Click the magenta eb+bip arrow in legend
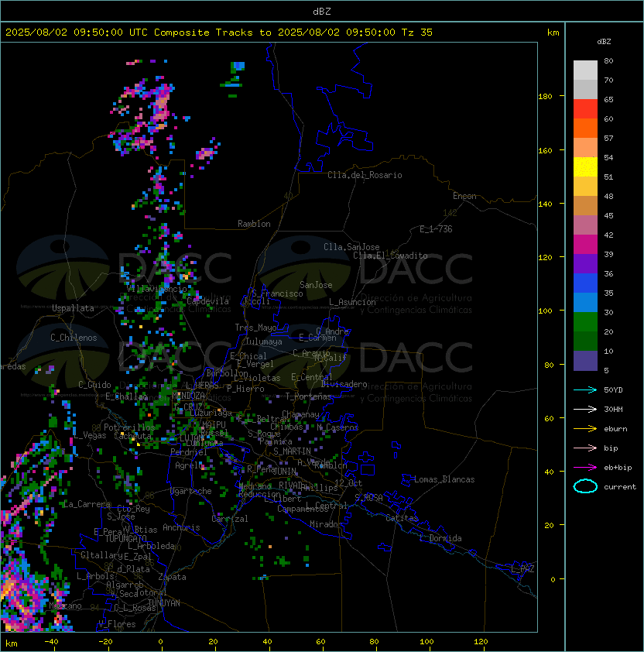Viewport: 644px width, 652px height. pyautogui.click(x=585, y=468)
